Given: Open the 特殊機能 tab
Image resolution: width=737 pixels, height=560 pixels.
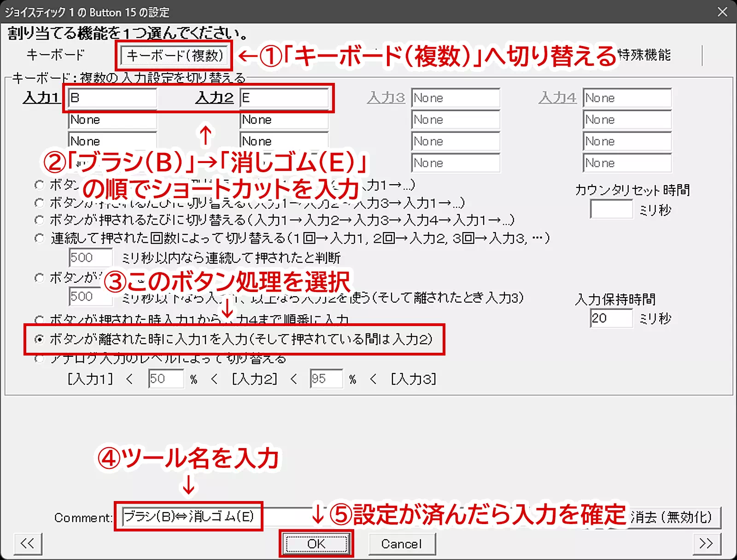Looking at the screenshot, I should coord(644,55).
